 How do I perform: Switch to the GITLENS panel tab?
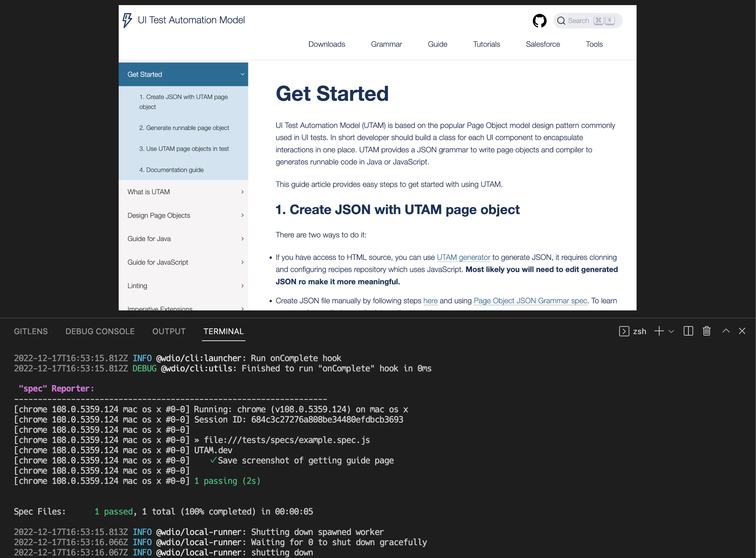(31, 331)
